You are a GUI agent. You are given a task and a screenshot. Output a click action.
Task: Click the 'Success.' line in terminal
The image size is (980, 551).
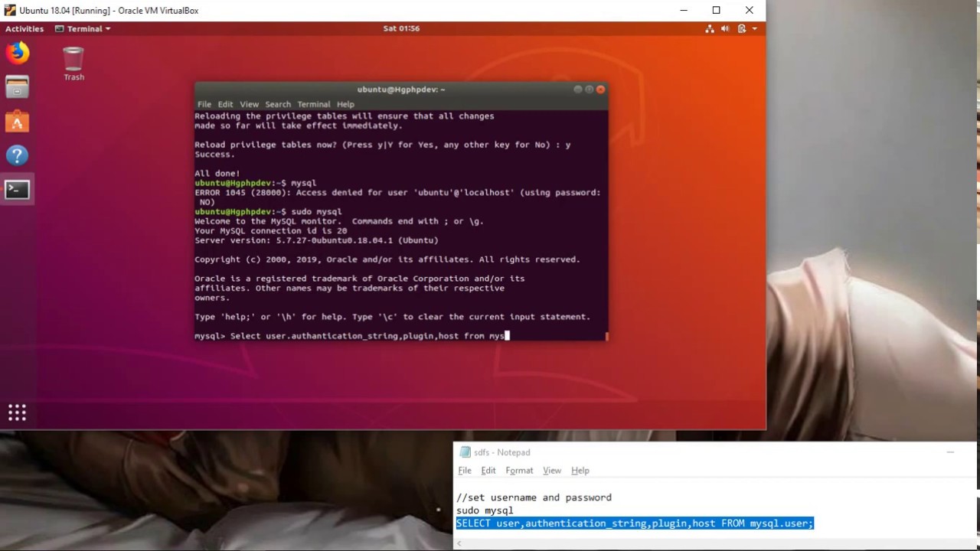click(x=214, y=155)
